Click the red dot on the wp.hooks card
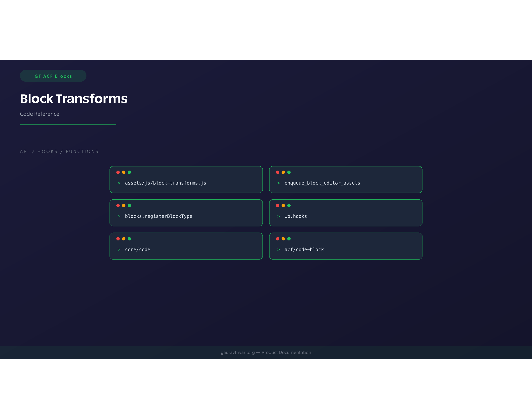 pos(278,206)
